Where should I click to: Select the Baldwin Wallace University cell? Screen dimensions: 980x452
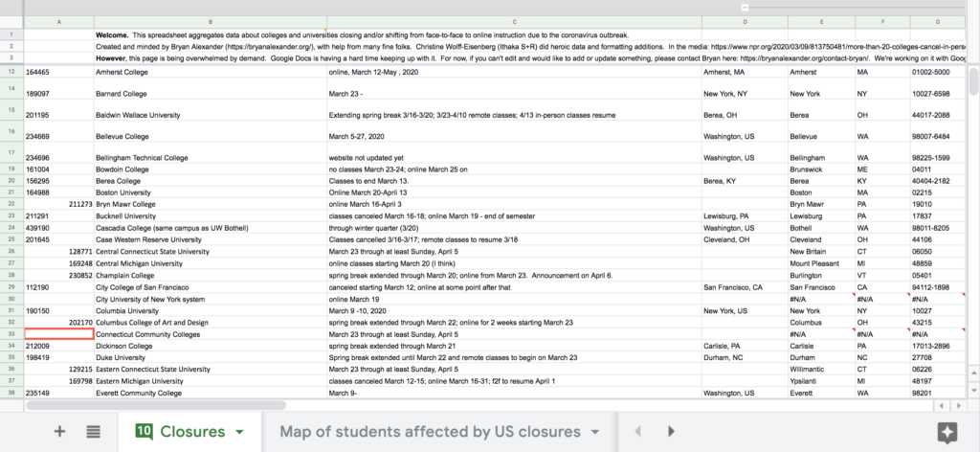coord(210,110)
